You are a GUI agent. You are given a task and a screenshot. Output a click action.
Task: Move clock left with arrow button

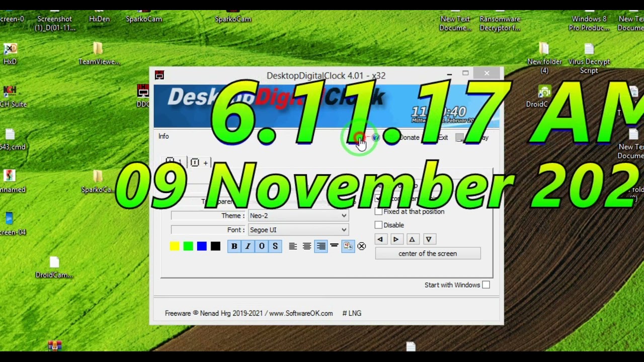coord(380,240)
